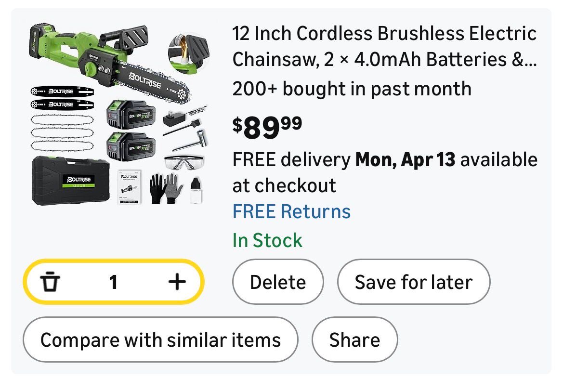
Task: Click the instruction manual booklet in photo
Action: tap(129, 187)
